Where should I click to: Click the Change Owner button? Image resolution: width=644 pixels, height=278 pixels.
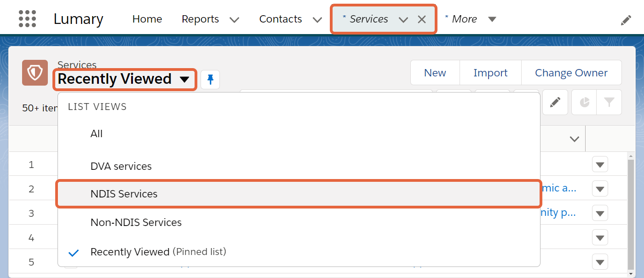(x=571, y=73)
